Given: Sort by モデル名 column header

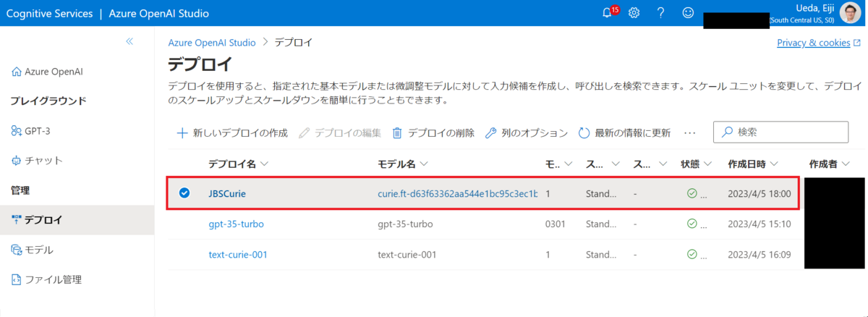Looking at the screenshot, I should [x=403, y=164].
